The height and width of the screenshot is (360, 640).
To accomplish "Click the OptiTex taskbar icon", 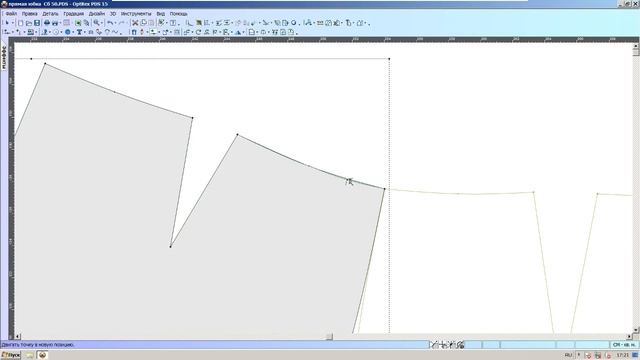I will pos(42,355).
